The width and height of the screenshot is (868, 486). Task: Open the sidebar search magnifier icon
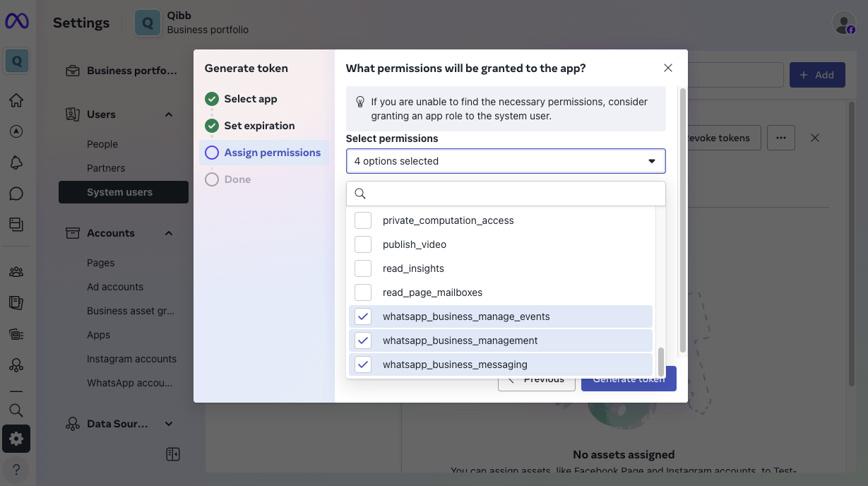point(16,410)
